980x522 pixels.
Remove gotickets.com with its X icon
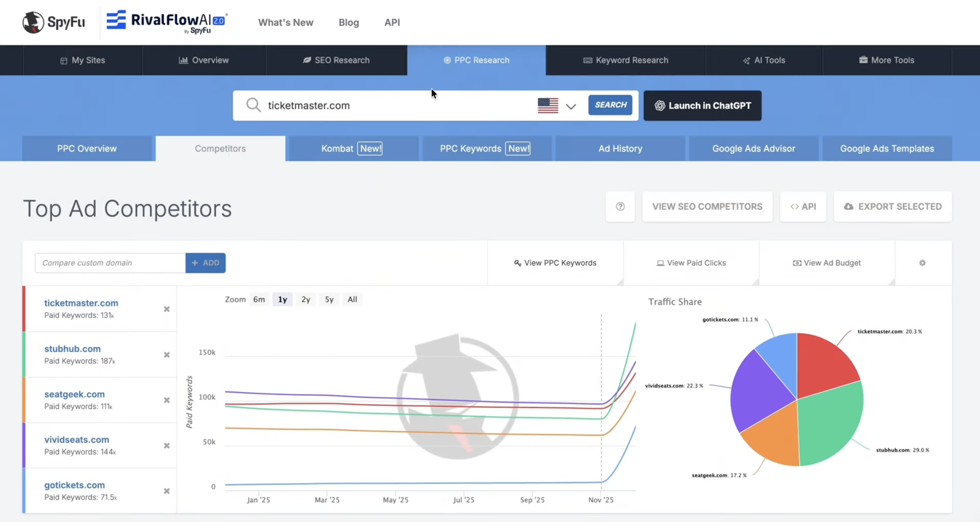pyautogui.click(x=167, y=491)
